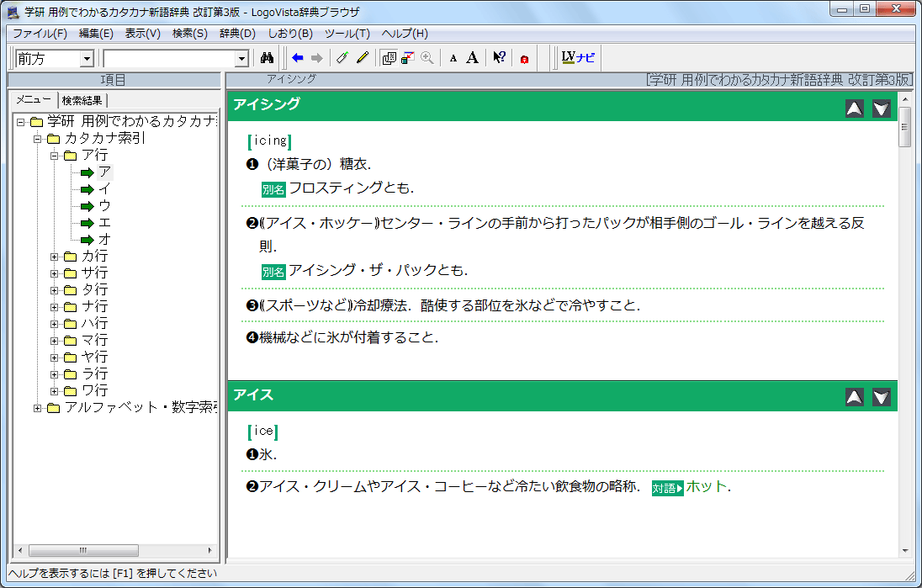Click the blue back arrow
Viewport: 922px width, 588px height.
[297, 58]
